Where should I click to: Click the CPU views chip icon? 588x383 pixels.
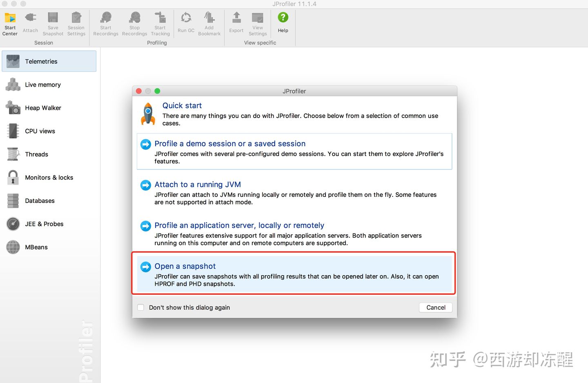13,131
